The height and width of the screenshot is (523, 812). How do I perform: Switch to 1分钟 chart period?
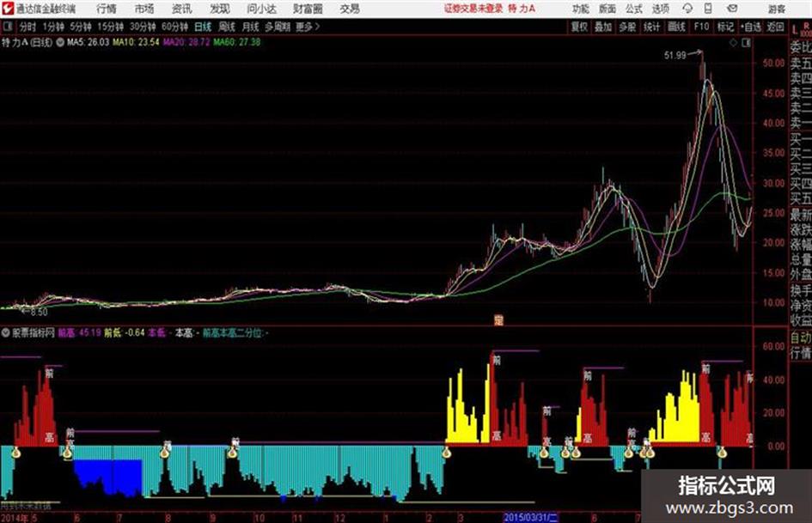click(53, 27)
